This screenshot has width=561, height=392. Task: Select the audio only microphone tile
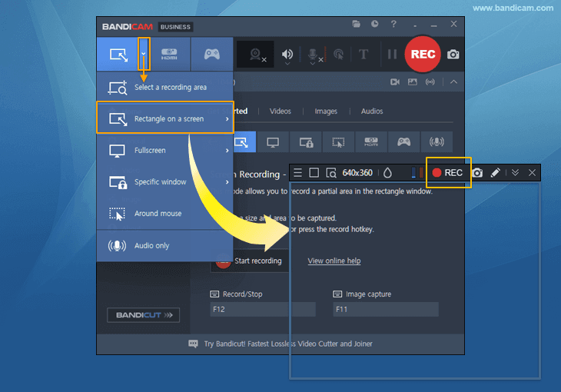(x=437, y=141)
